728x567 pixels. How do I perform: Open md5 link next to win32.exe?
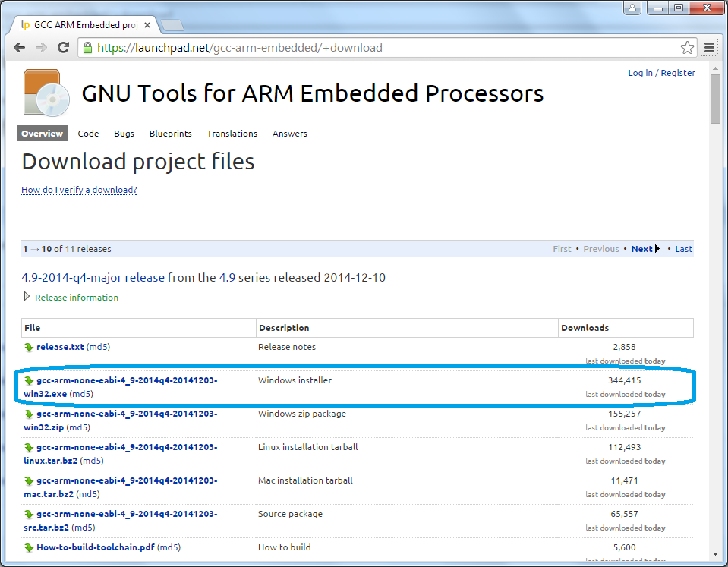pos(81,394)
